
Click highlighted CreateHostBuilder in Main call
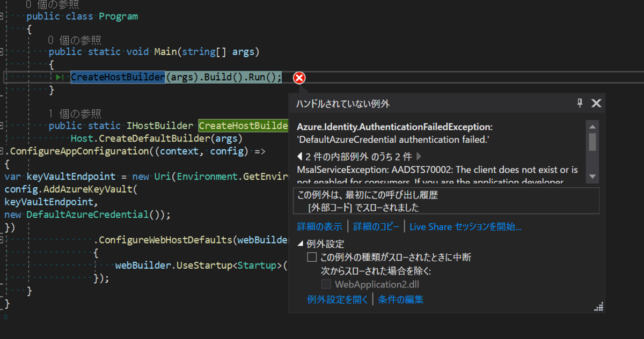pos(118,77)
